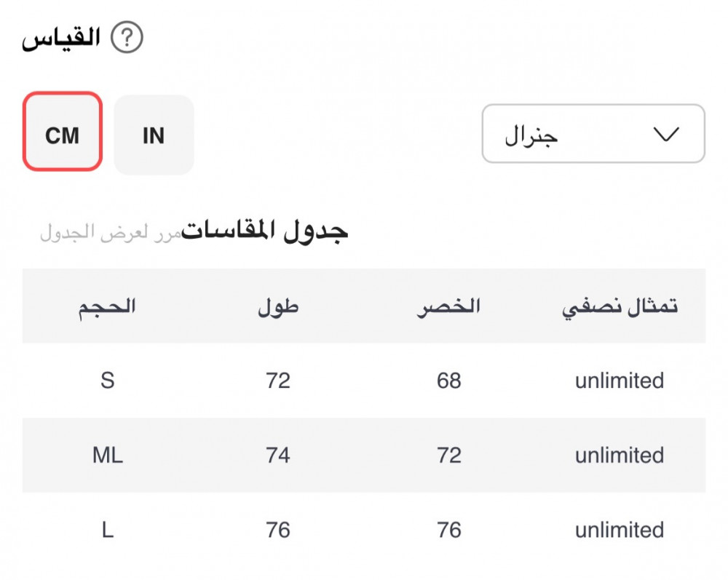This screenshot has height=580, width=728.
Task: Click waist value 68 in S row
Action: click(x=448, y=381)
